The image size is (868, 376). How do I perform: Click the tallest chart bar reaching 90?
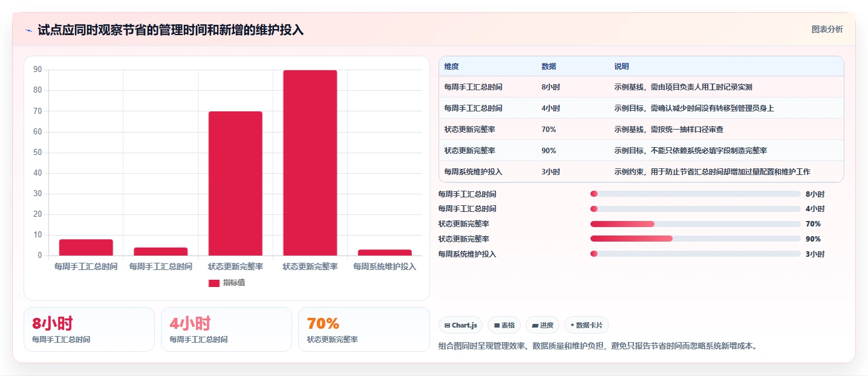point(310,163)
